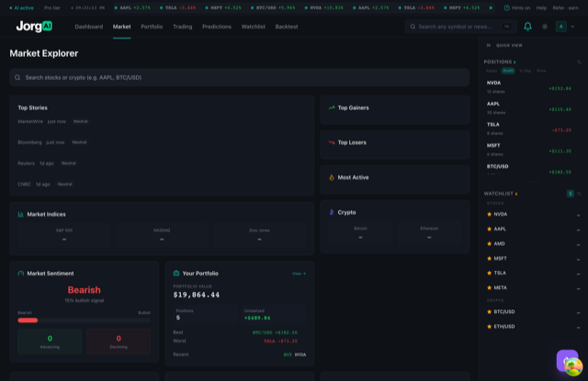Click the Crypto card icon
588x381 pixels.
tap(332, 212)
